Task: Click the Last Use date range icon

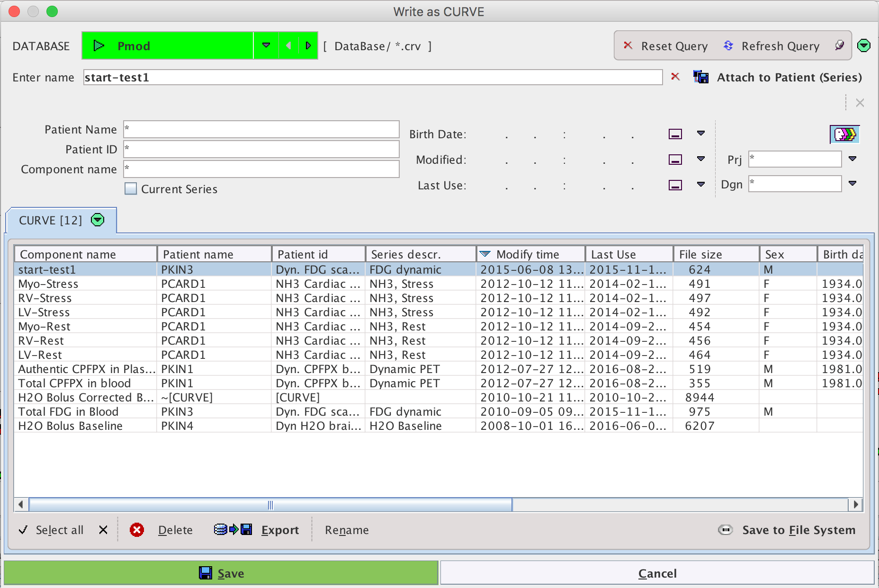Action: 675,185
